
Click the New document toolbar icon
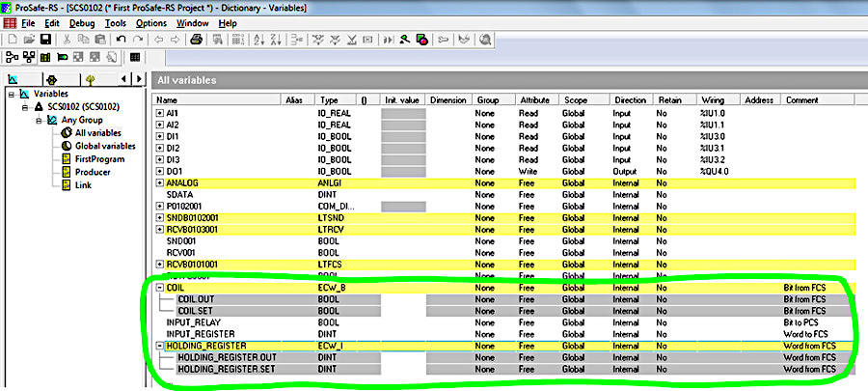tap(13, 40)
